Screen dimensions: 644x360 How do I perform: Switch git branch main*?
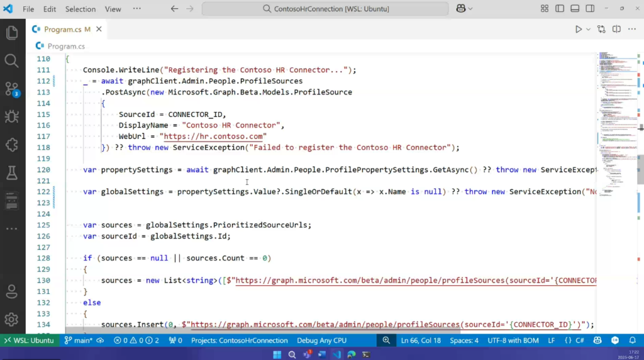(79, 341)
